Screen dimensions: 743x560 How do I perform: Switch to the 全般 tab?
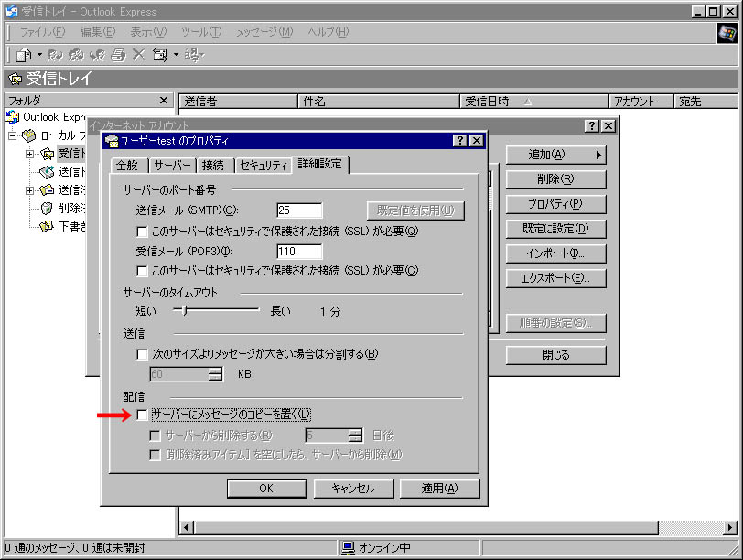point(127,166)
